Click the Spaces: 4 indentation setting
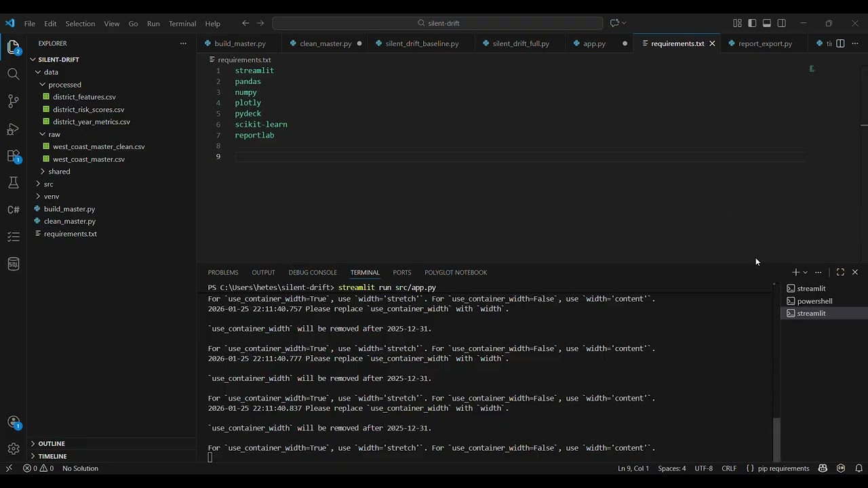Image resolution: width=868 pixels, height=488 pixels. 671,468
